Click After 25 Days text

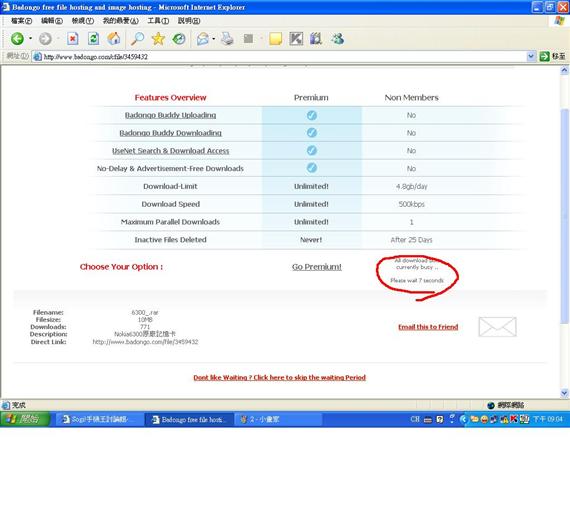click(411, 240)
